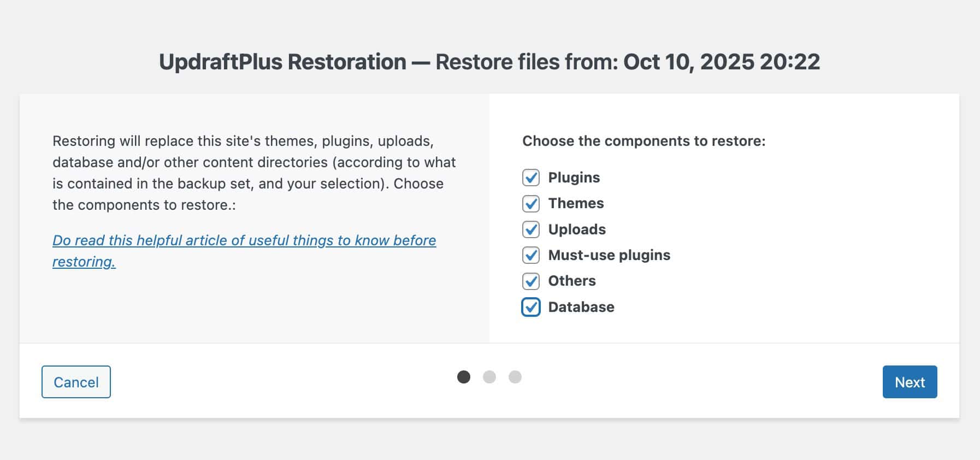This screenshot has height=460, width=980.
Task: Click the Next button
Action: tap(910, 382)
